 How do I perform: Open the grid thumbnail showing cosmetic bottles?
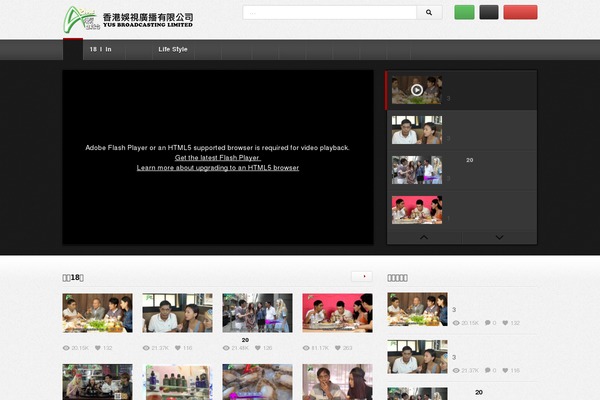point(178,382)
